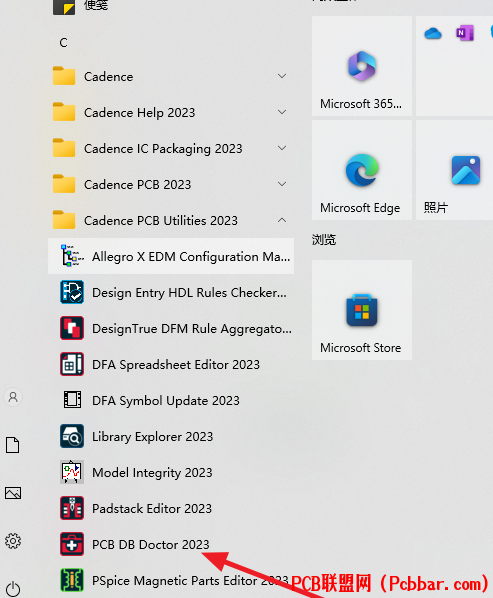493x598 pixels.
Task: Click the Power button icon
Action: [x=13, y=589]
